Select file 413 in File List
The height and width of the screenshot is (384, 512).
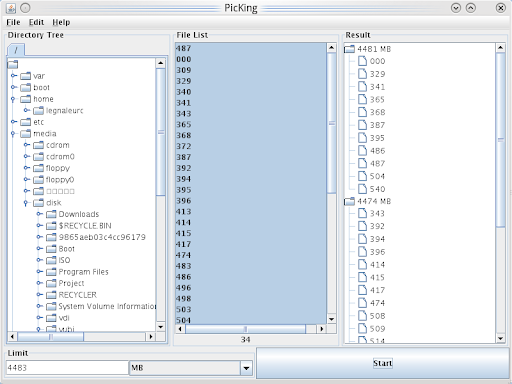251,211
